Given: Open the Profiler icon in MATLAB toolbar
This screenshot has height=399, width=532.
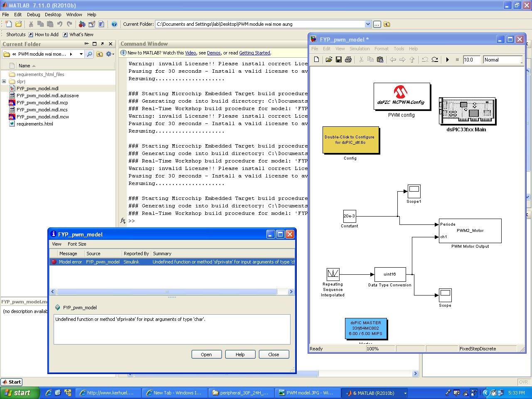Looking at the screenshot, I should click(x=101, y=24).
